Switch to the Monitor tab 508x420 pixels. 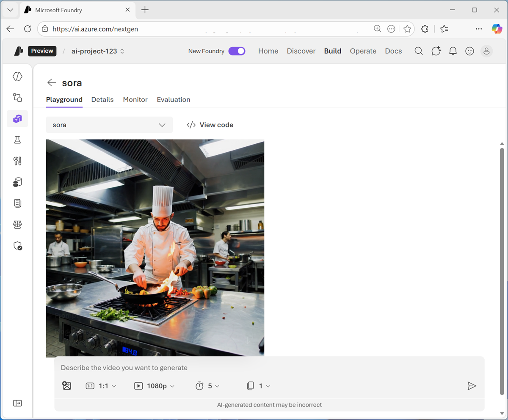pos(135,99)
